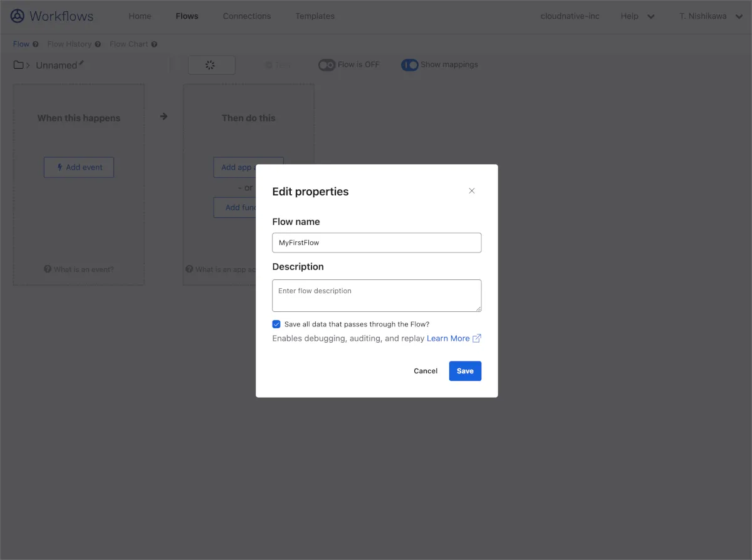Toggle the Flow is OFF switch
The width and height of the screenshot is (752, 560).
point(326,65)
